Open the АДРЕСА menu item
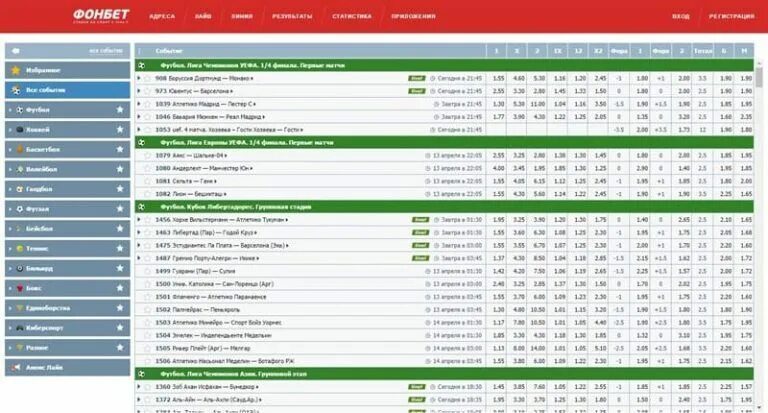The image size is (768, 413). point(162,16)
